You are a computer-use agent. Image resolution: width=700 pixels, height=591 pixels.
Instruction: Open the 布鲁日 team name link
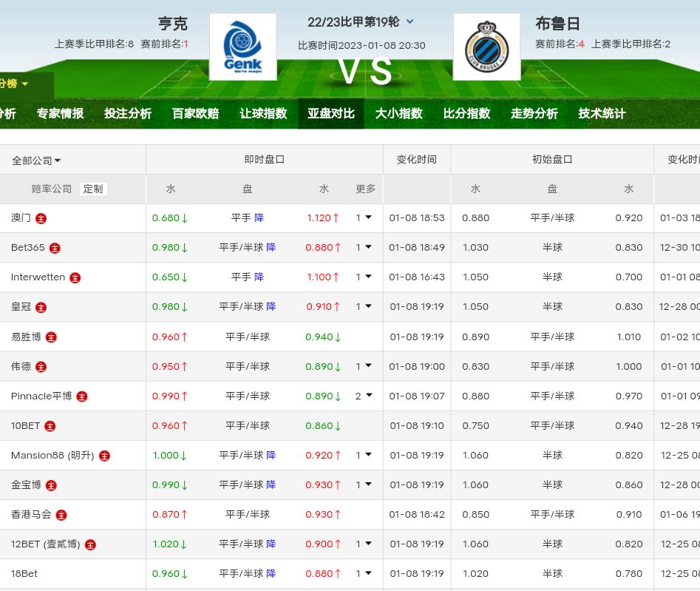click(557, 24)
